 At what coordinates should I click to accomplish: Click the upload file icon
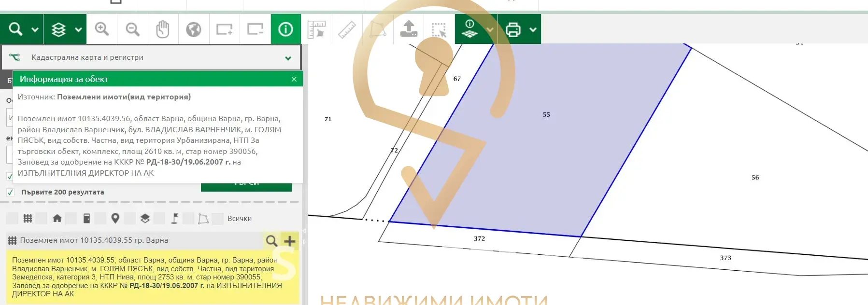tap(409, 29)
